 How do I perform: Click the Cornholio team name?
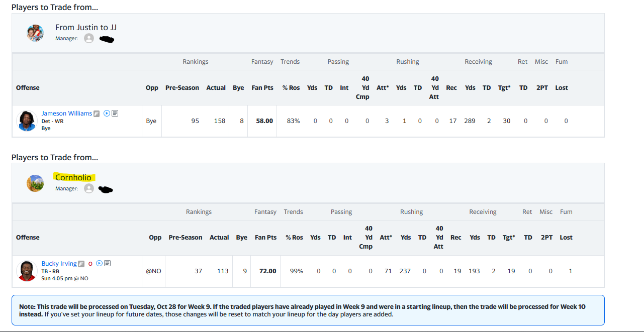click(73, 177)
